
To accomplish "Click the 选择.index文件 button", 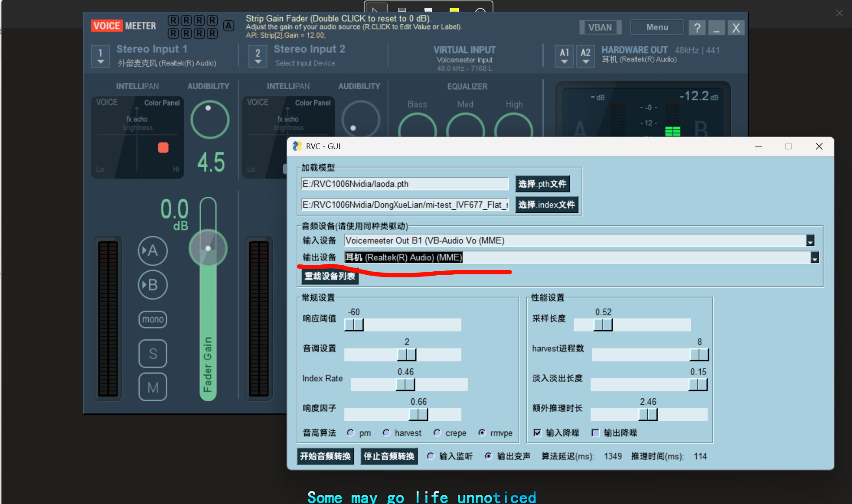I will coord(546,205).
